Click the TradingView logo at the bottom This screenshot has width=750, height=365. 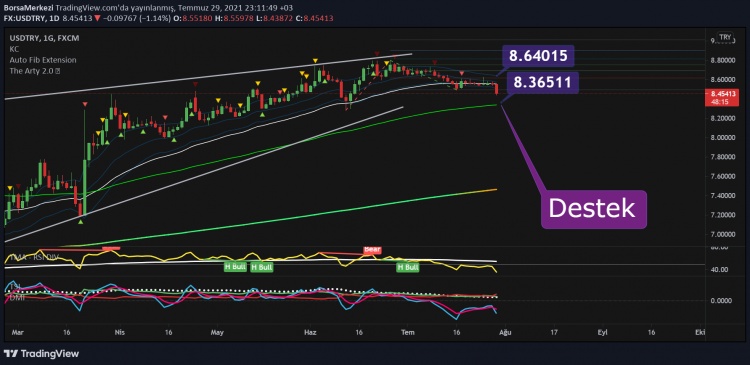[41, 354]
